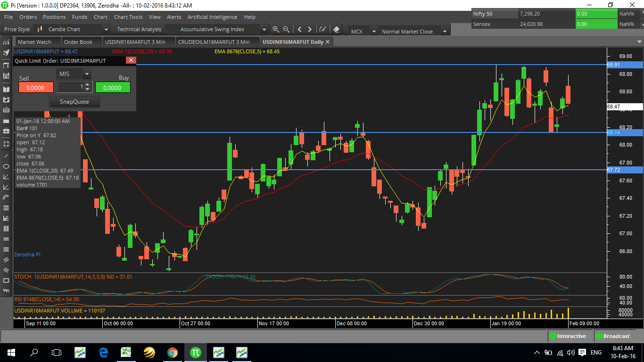Select the arc drawing tool in sidebar
Viewport: 644px width, 362px height.
6,197
